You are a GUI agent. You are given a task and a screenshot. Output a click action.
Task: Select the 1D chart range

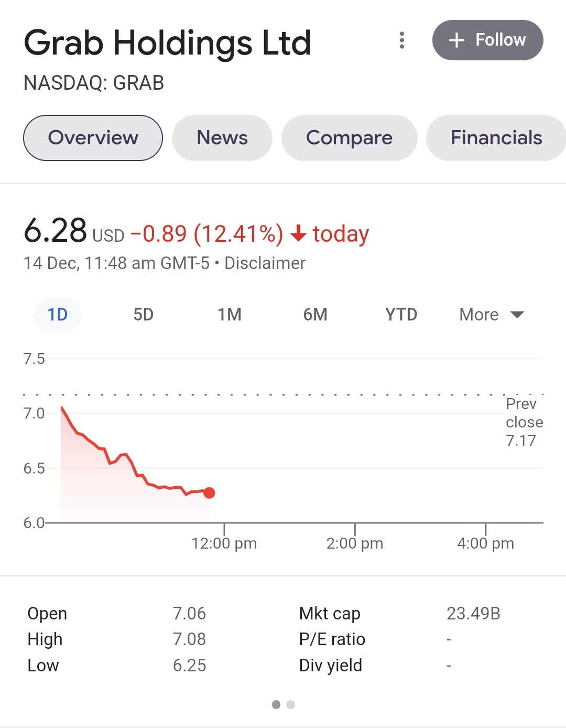pos(58,315)
